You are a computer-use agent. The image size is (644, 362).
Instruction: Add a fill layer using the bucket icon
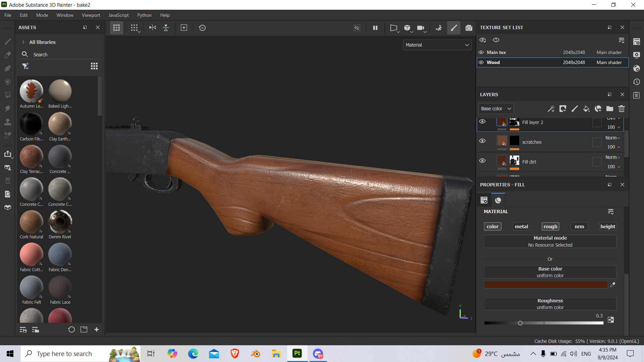586,109
